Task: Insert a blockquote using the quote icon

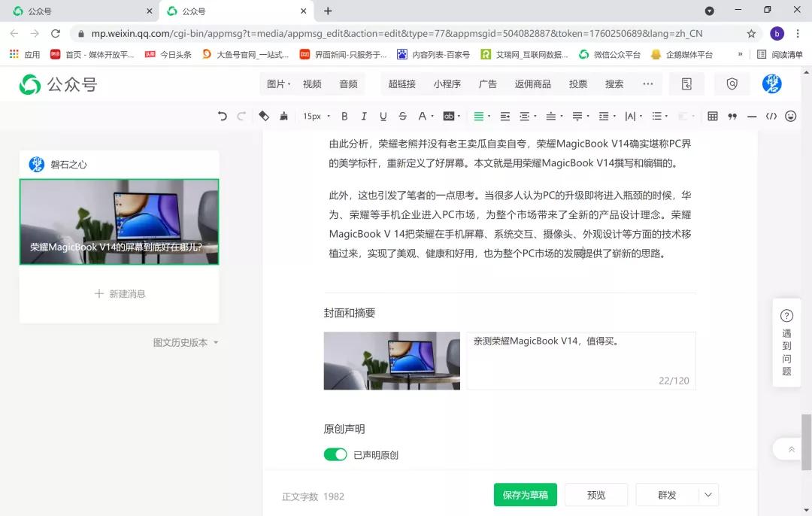Action: click(x=732, y=116)
